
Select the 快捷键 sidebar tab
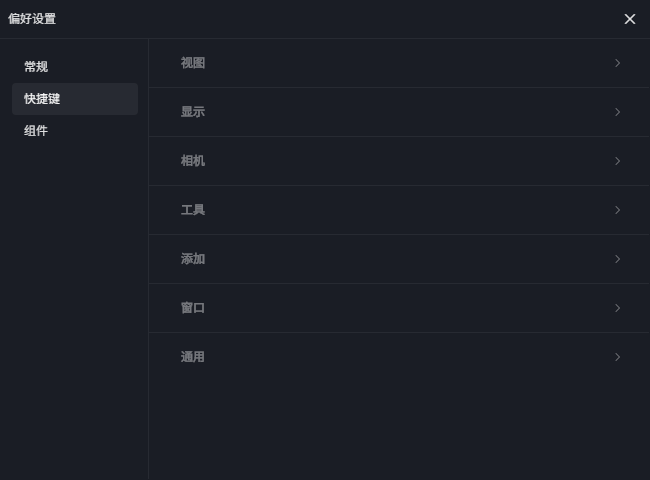pyautogui.click(x=42, y=99)
